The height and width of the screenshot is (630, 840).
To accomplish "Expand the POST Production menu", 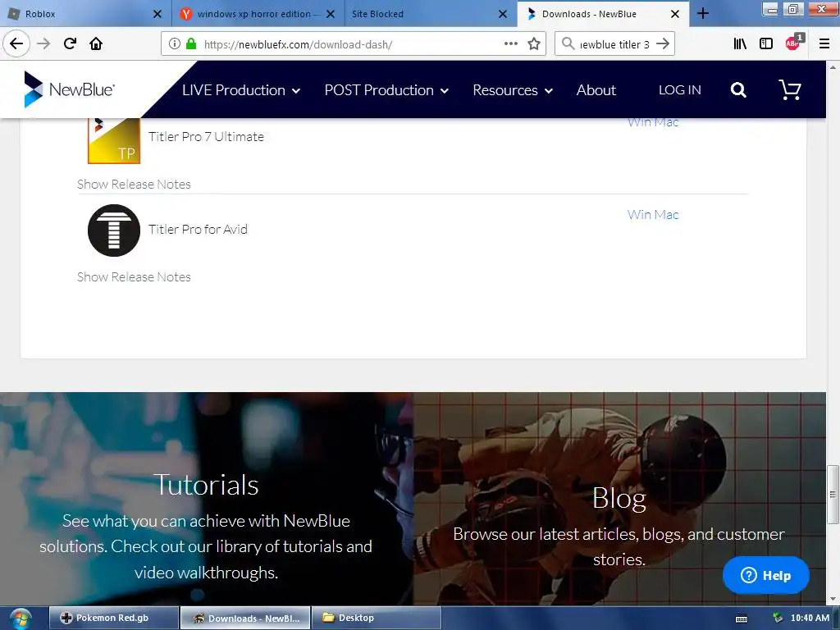I will tap(386, 90).
